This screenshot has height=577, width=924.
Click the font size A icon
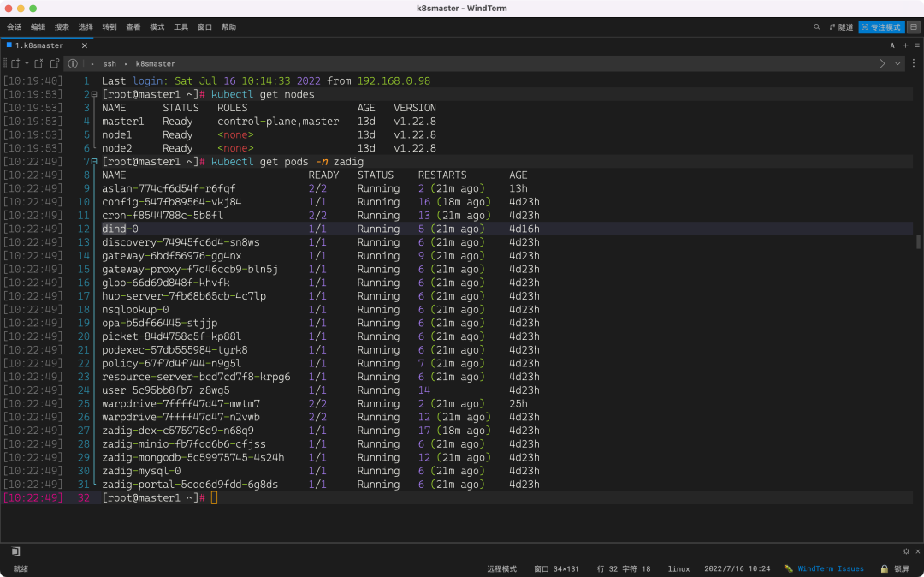tap(892, 45)
